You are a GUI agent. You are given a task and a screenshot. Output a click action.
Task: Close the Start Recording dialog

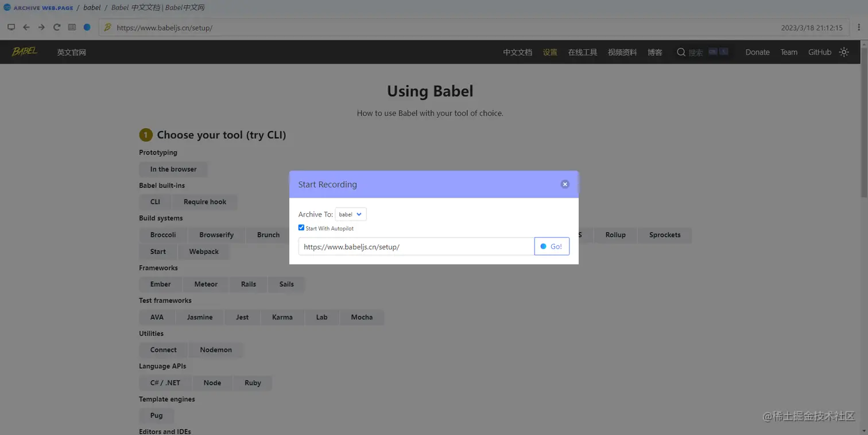coord(565,184)
